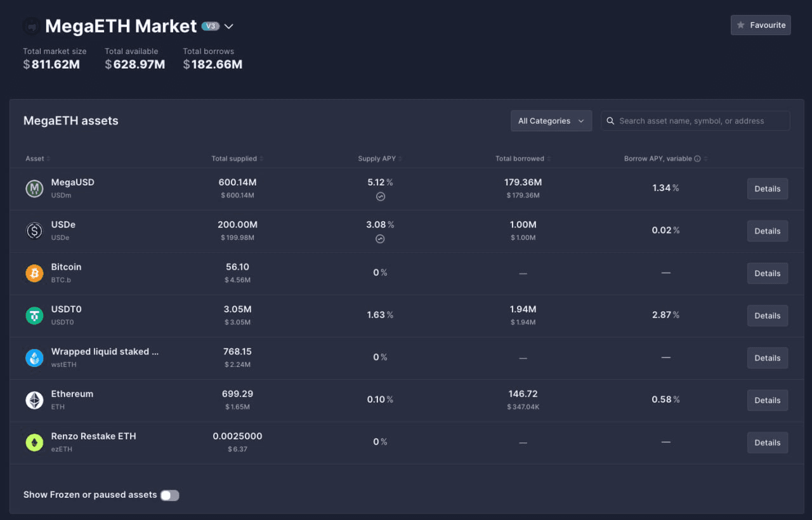Click the Total borrows value $182.66M
The width and height of the screenshot is (812, 520).
click(x=213, y=64)
